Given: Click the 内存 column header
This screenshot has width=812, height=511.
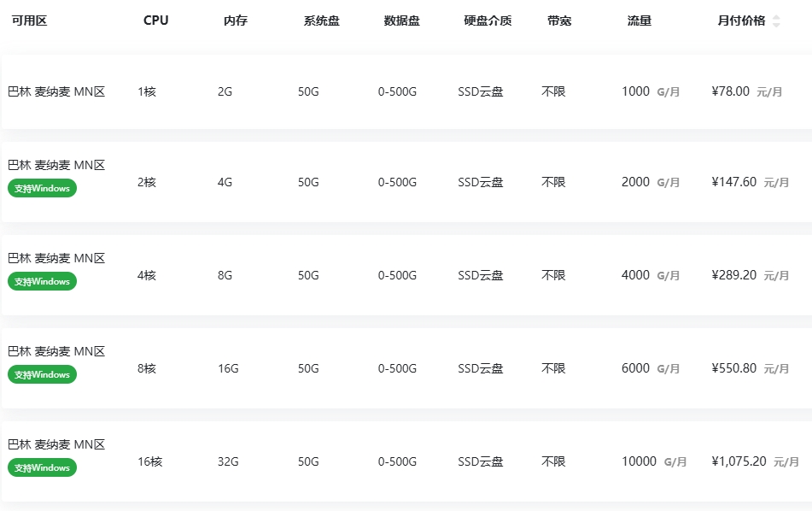Looking at the screenshot, I should point(235,21).
